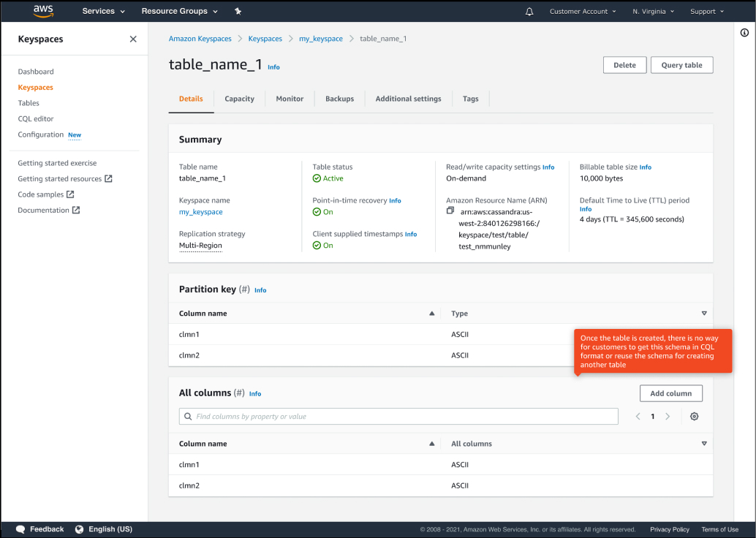Close the Keyspaces side panel with the X
The height and width of the screenshot is (538, 756).
[133, 39]
